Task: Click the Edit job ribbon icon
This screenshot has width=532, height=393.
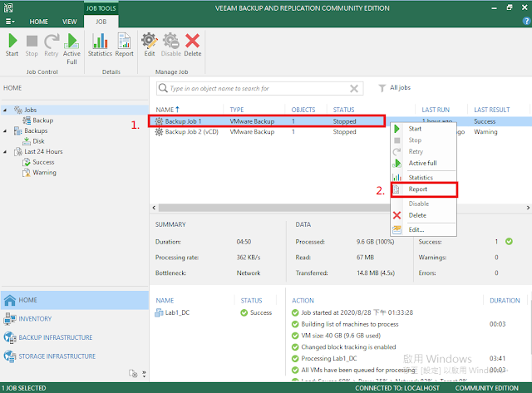Action: click(x=150, y=45)
